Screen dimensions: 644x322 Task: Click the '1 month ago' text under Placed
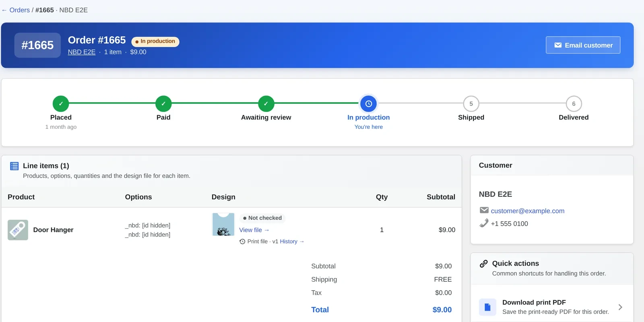coord(61,127)
